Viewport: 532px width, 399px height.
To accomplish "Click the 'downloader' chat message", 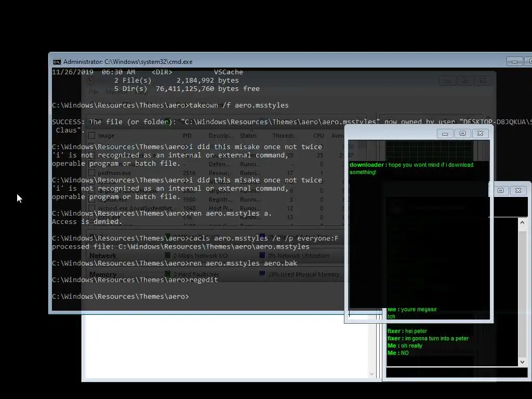I will click(411, 168).
